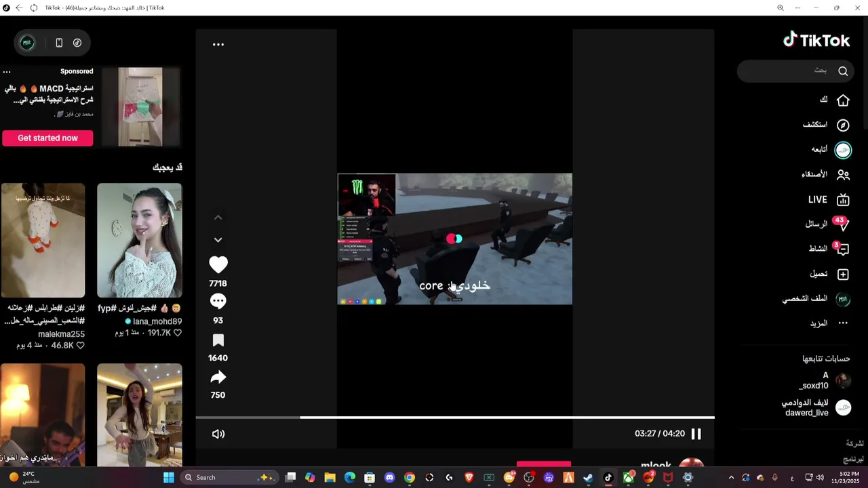Open the video more options three dots
The width and height of the screenshot is (868, 488).
pos(218,44)
